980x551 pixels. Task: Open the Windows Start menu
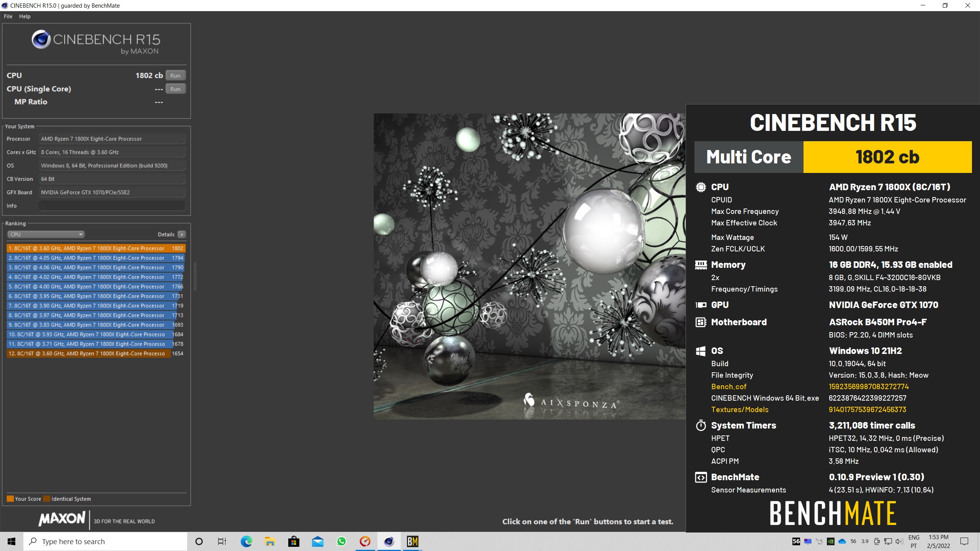point(11,541)
